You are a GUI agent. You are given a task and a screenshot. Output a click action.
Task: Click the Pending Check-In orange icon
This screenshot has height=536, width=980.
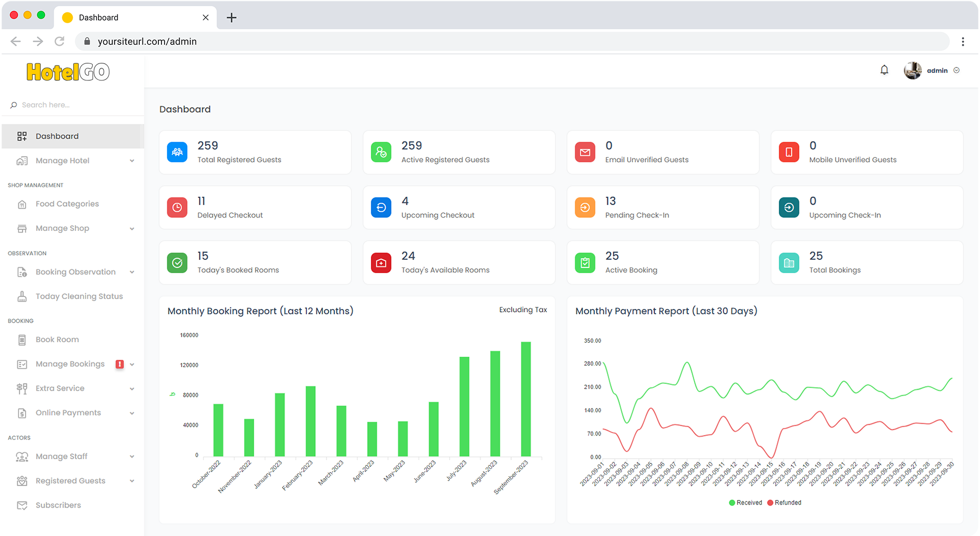click(585, 208)
